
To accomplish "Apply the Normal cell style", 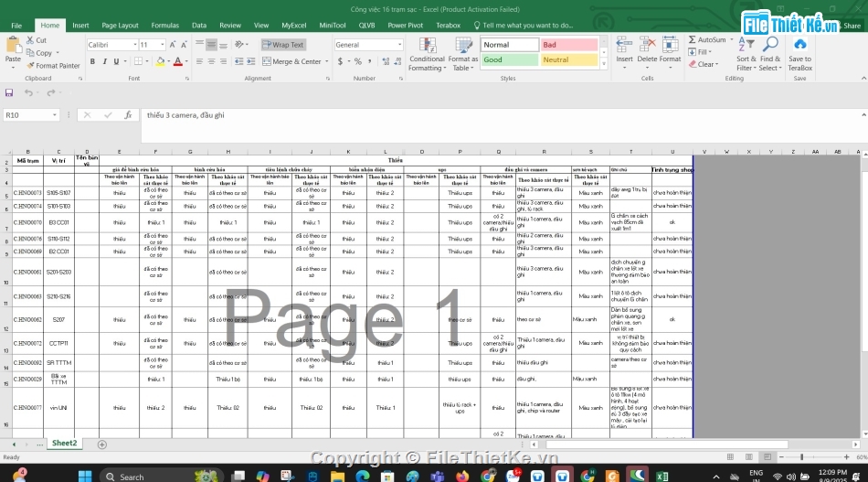I will [x=509, y=45].
